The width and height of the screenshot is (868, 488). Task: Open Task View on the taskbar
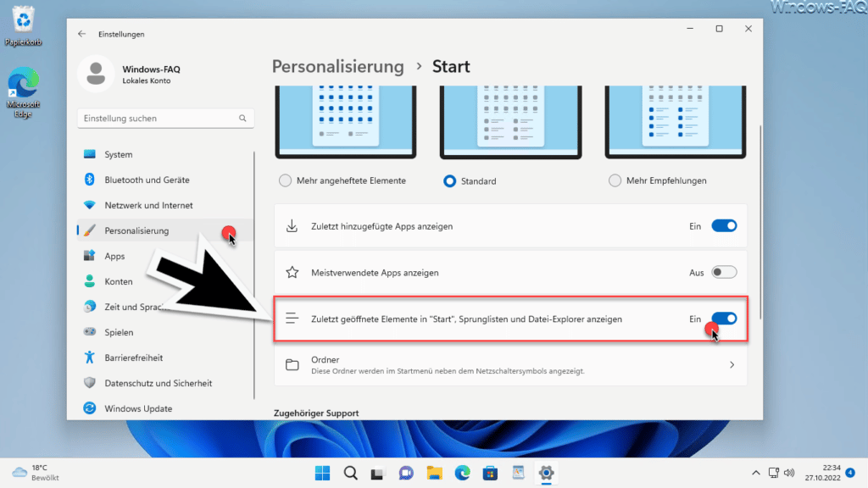pos(377,474)
